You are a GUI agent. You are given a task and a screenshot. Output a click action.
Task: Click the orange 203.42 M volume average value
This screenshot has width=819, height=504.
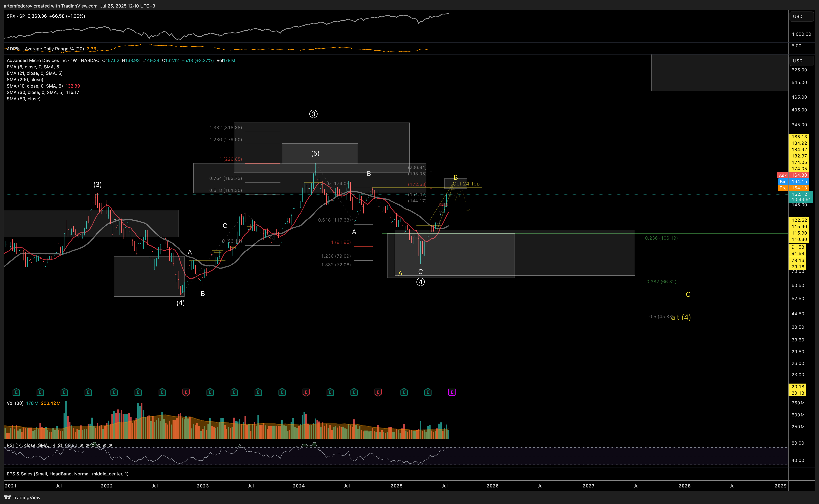(x=51, y=403)
